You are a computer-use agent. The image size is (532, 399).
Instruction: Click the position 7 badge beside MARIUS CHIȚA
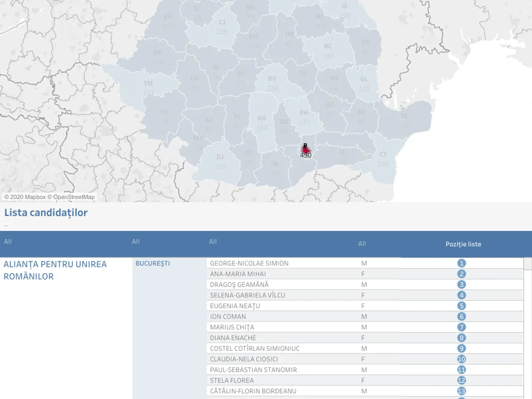[461, 327]
